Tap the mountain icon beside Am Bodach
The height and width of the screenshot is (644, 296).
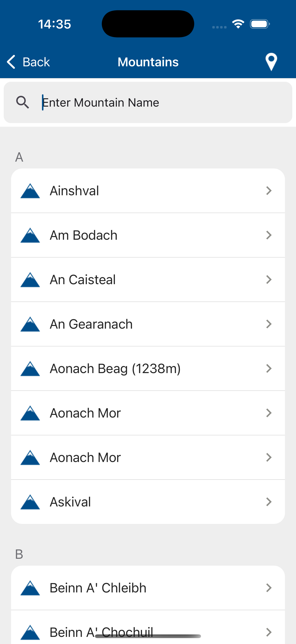[30, 236]
